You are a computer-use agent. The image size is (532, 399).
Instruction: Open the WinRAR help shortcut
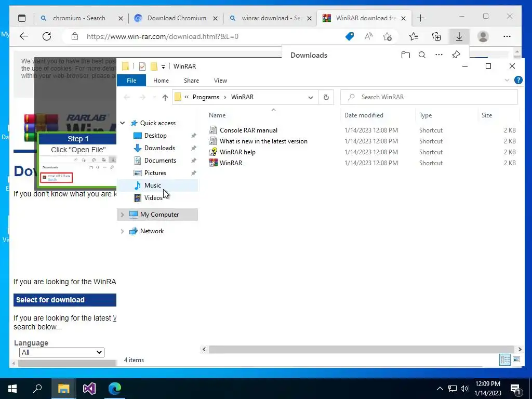coord(237,152)
